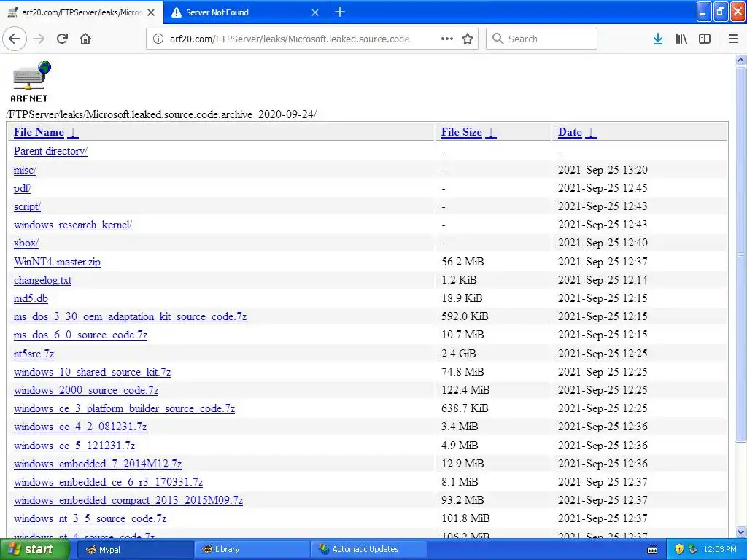Click the 122.4 MiB size cell

tap(465, 390)
